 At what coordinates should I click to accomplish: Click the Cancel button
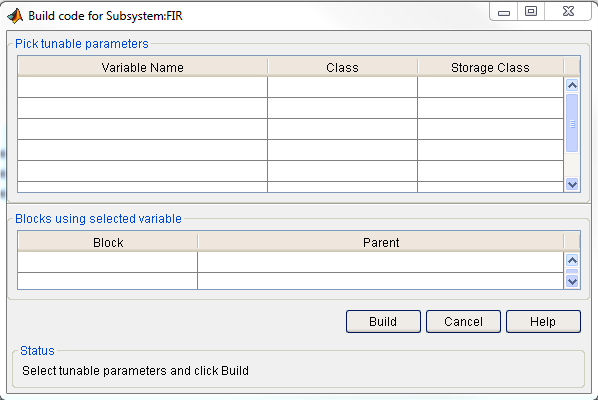463,321
